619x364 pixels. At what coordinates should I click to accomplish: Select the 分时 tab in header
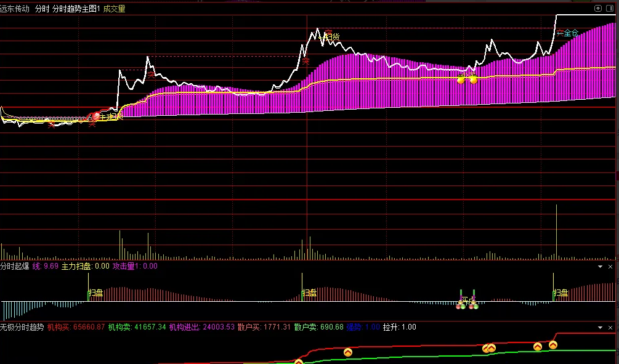point(42,9)
